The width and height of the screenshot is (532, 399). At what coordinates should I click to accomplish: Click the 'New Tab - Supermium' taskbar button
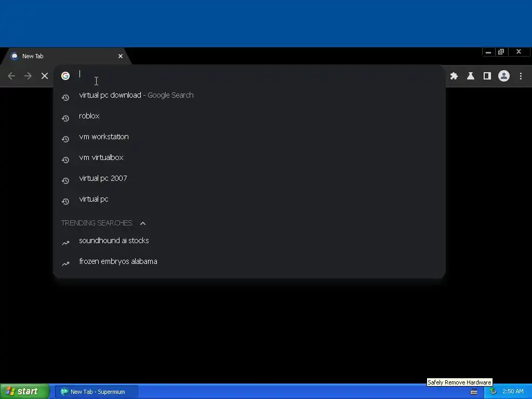tap(97, 392)
